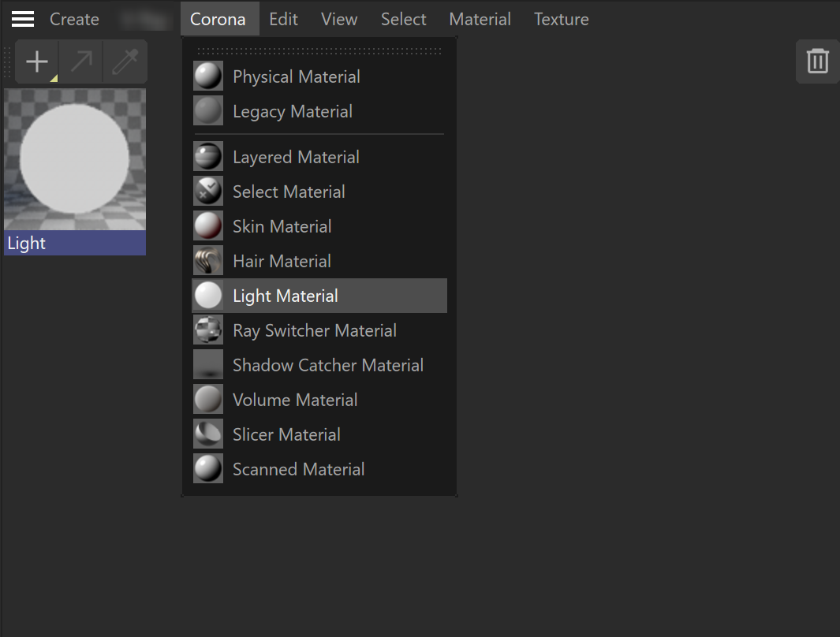Choose Scanned Material entry
The height and width of the screenshot is (637, 840).
[319, 469]
